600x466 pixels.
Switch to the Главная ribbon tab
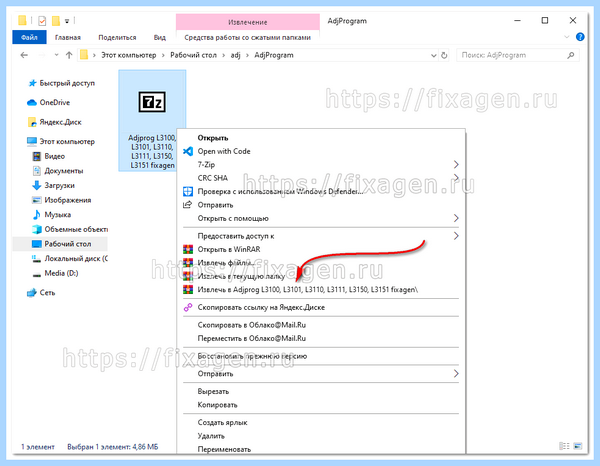point(68,37)
